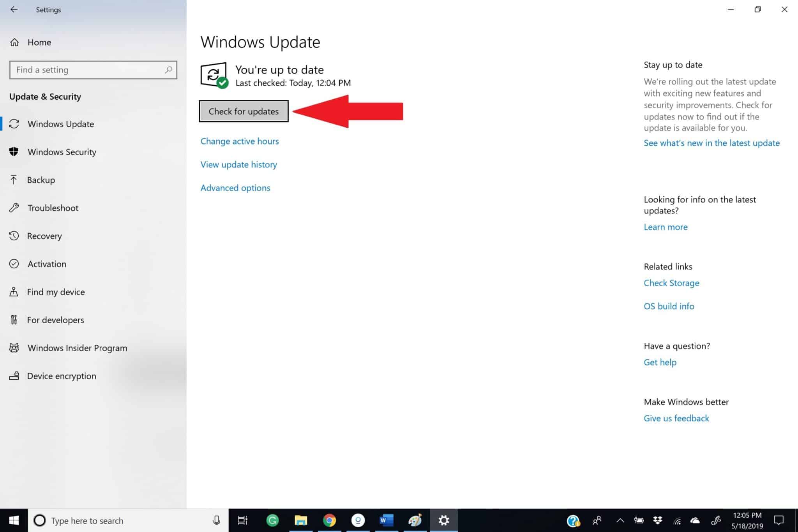The height and width of the screenshot is (532, 798).
Task: Open View update history
Action: pos(238,164)
